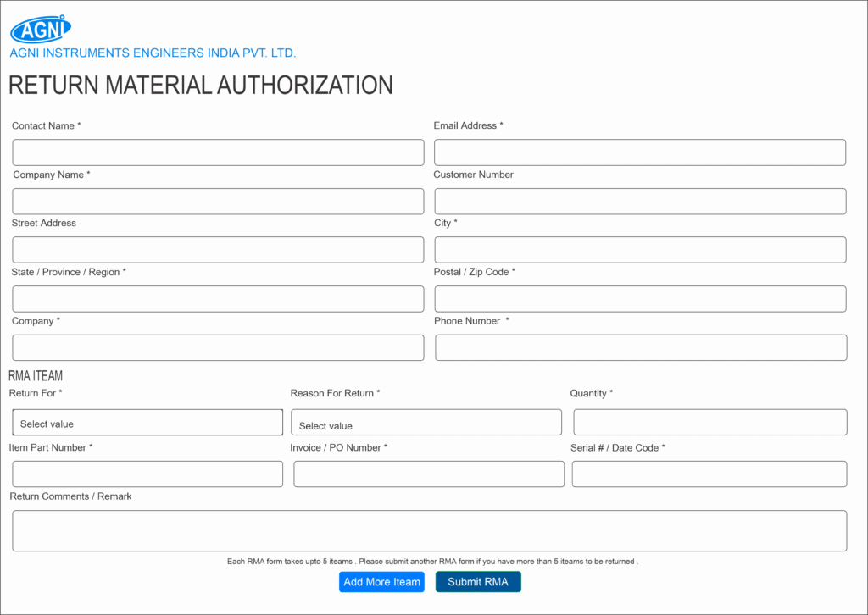
Task: Click into the Email Address field
Action: click(x=639, y=152)
